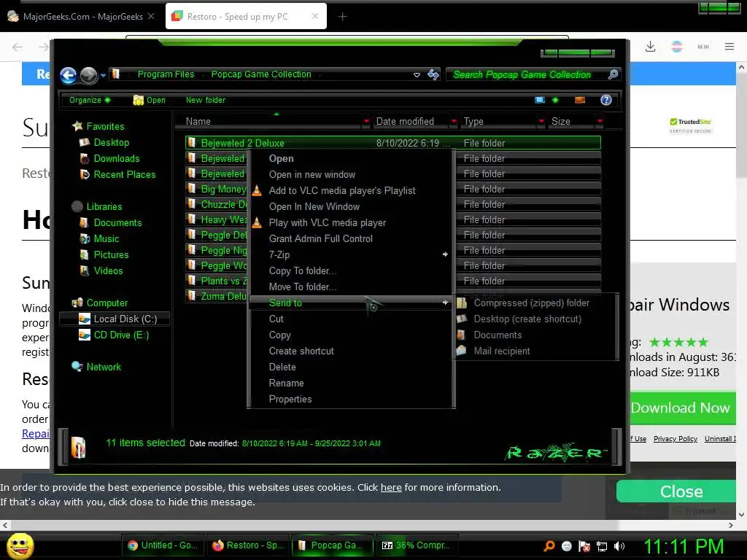This screenshot has height=560, width=747.
Task: Choose Properties in the context menu
Action: click(290, 399)
